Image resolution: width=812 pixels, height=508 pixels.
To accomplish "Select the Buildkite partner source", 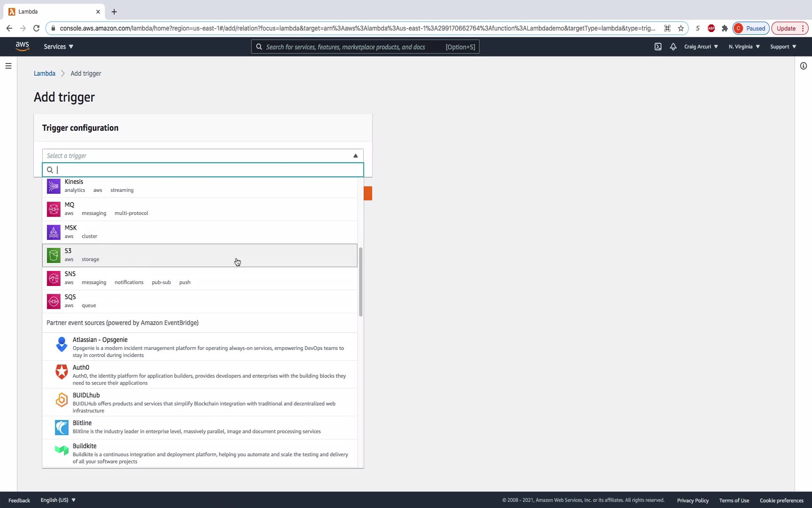I will pyautogui.click(x=200, y=453).
